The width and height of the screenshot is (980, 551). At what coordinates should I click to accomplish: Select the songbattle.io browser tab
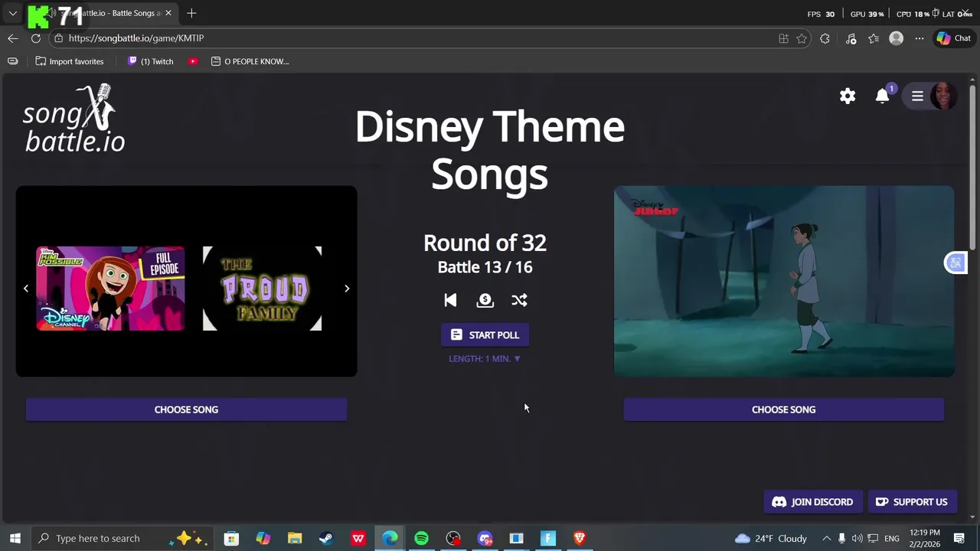[x=101, y=13]
